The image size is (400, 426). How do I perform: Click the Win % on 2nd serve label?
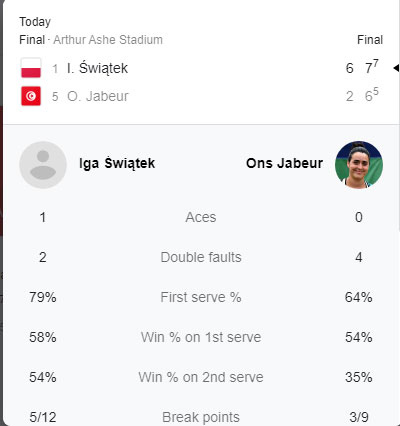pyautogui.click(x=201, y=377)
